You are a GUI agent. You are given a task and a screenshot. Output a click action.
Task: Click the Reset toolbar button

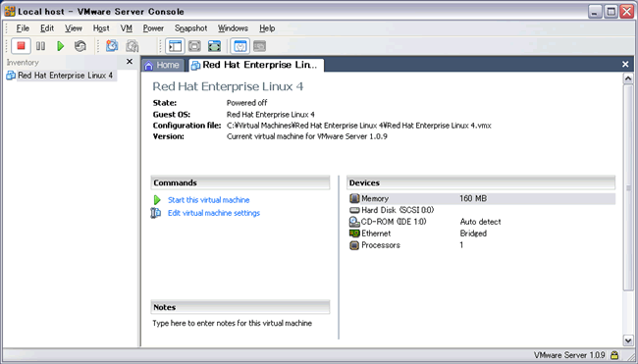click(80, 46)
